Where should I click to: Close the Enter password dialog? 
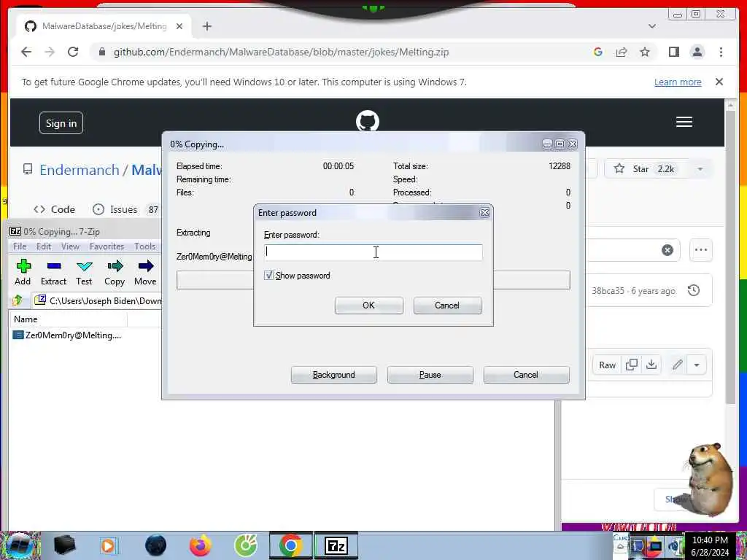pos(484,213)
